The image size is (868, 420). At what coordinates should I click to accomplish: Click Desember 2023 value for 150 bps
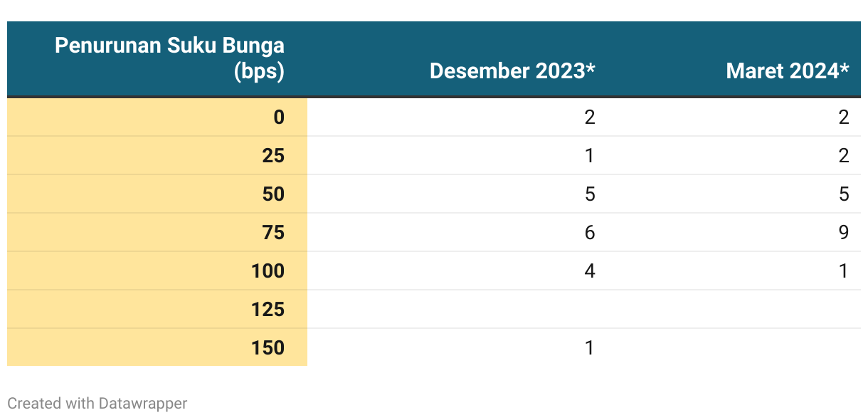pos(589,348)
